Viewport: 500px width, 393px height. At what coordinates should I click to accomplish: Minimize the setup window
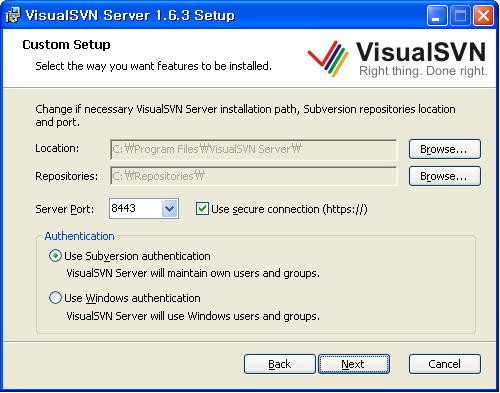[437, 16]
